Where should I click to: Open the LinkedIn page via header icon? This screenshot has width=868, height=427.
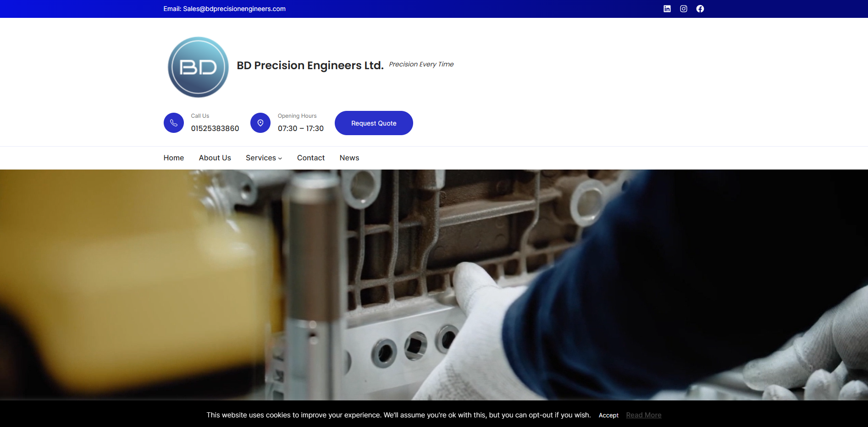[x=667, y=8]
